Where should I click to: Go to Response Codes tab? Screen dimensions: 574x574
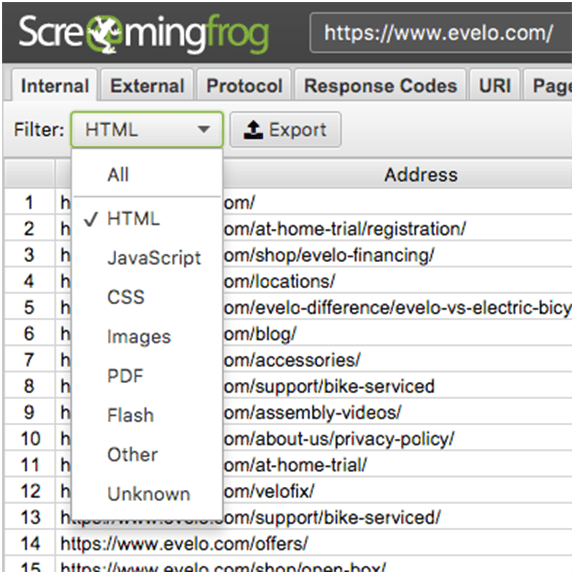tap(380, 85)
